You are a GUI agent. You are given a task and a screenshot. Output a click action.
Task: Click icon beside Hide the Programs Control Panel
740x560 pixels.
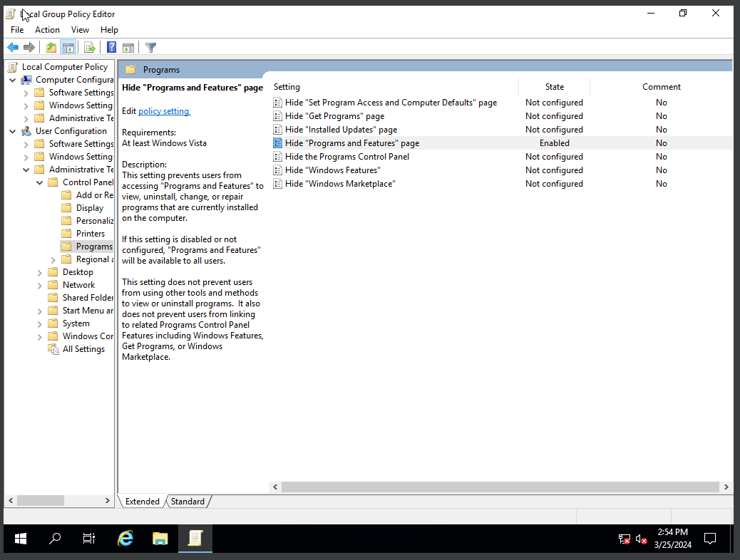click(277, 157)
